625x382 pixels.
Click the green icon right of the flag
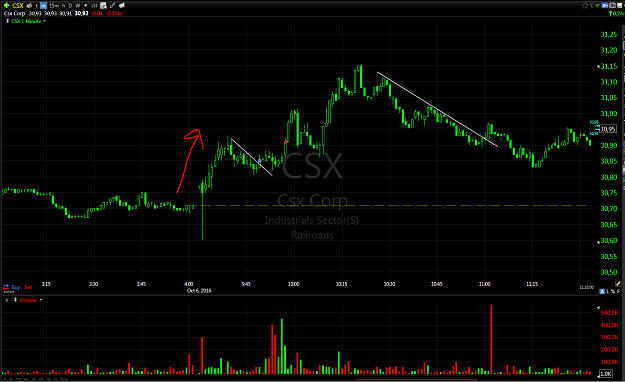pyautogui.click(x=597, y=5)
